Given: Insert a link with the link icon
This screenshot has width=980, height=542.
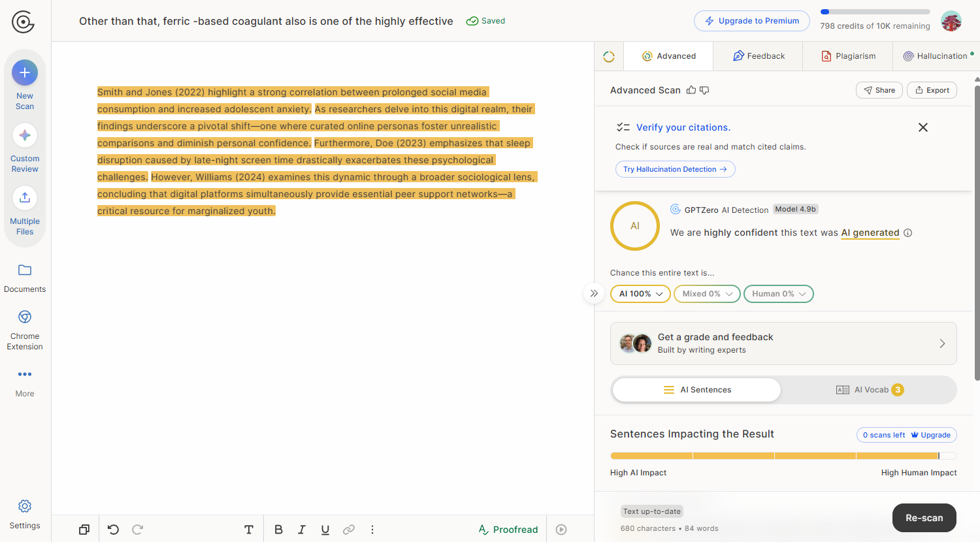Looking at the screenshot, I should click(x=349, y=530).
